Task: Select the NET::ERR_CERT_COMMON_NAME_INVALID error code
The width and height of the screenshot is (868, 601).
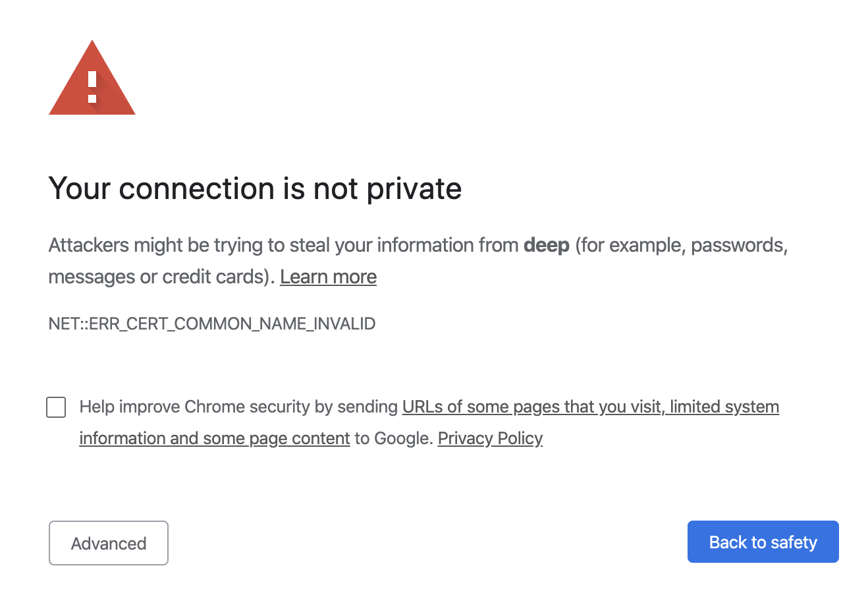Action: (x=211, y=324)
